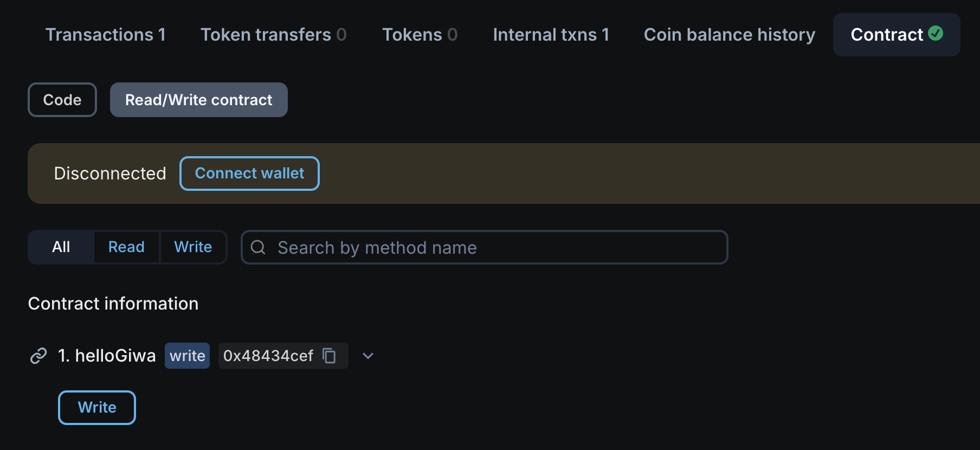The height and width of the screenshot is (450, 980).
Task: Copy the 0x48434cef method ID
Action: tap(329, 356)
